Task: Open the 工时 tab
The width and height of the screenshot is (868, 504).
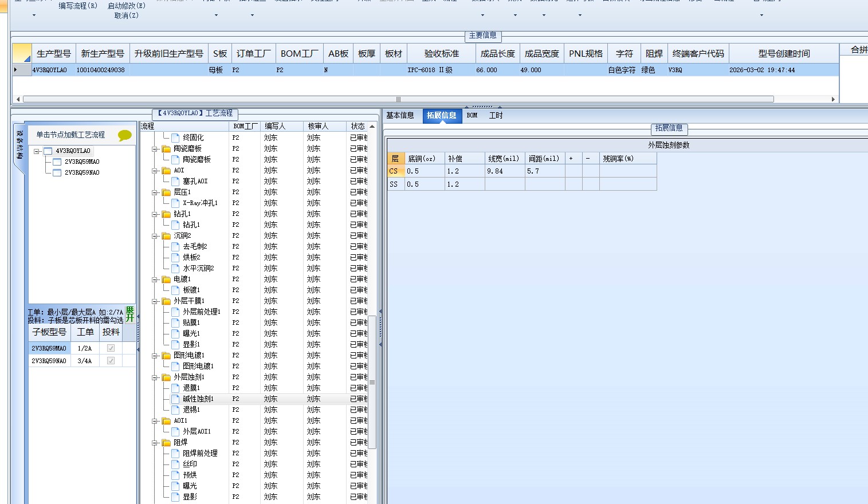Action: coord(496,115)
